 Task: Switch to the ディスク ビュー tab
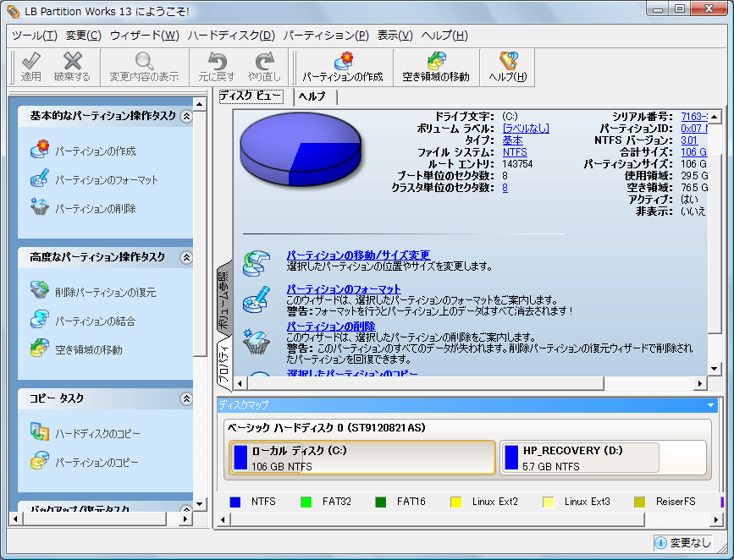click(x=251, y=96)
